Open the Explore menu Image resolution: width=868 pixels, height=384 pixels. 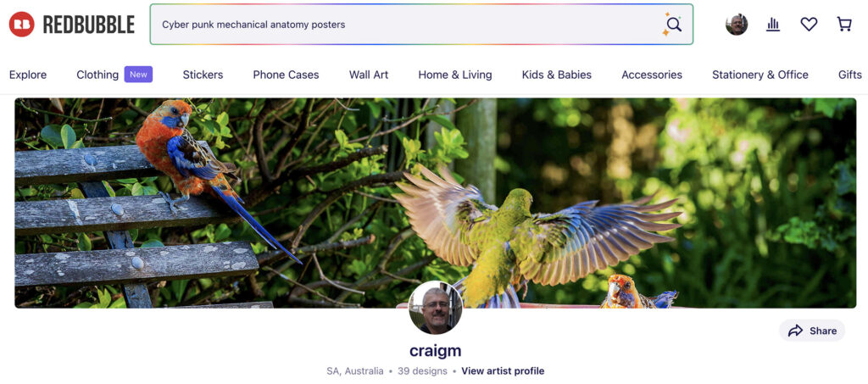[28, 75]
